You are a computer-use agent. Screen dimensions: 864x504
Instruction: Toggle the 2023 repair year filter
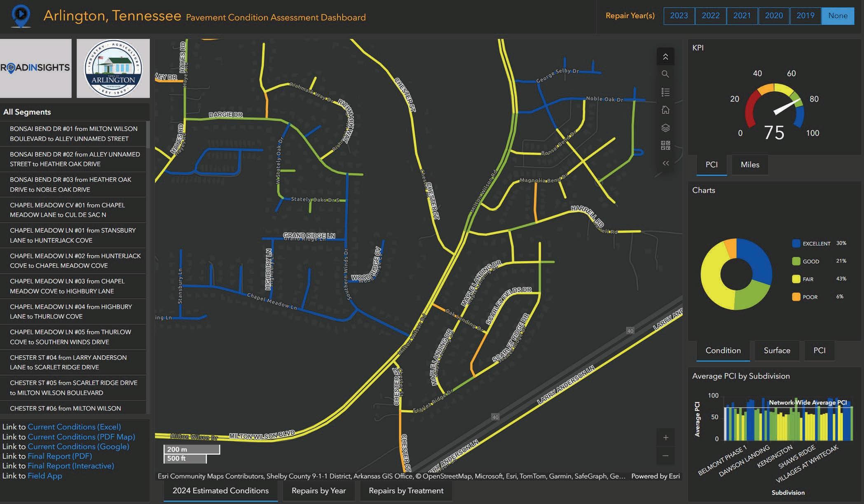tap(679, 16)
